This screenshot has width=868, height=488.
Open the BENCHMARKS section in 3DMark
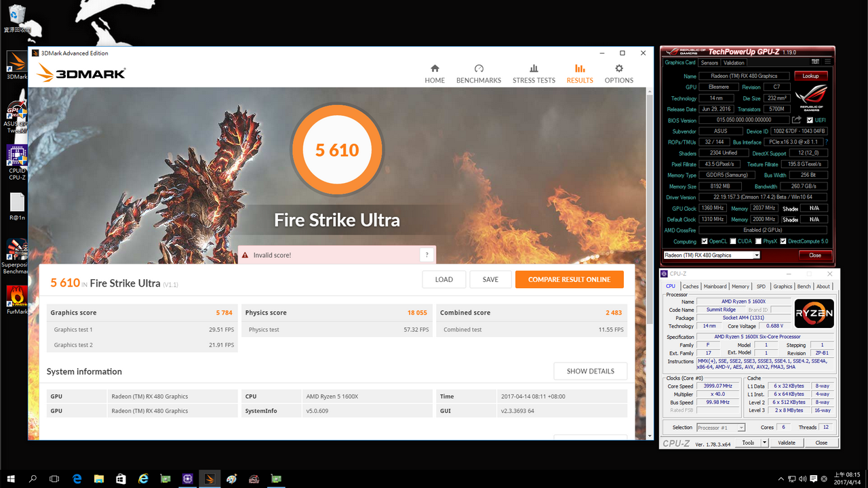click(479, 74)
